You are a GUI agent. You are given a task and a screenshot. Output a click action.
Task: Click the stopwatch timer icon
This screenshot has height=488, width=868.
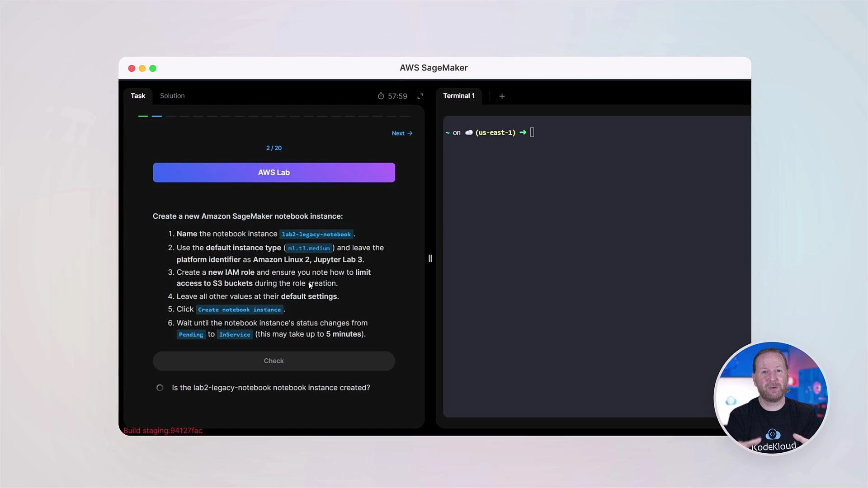[x=381, y=96]
